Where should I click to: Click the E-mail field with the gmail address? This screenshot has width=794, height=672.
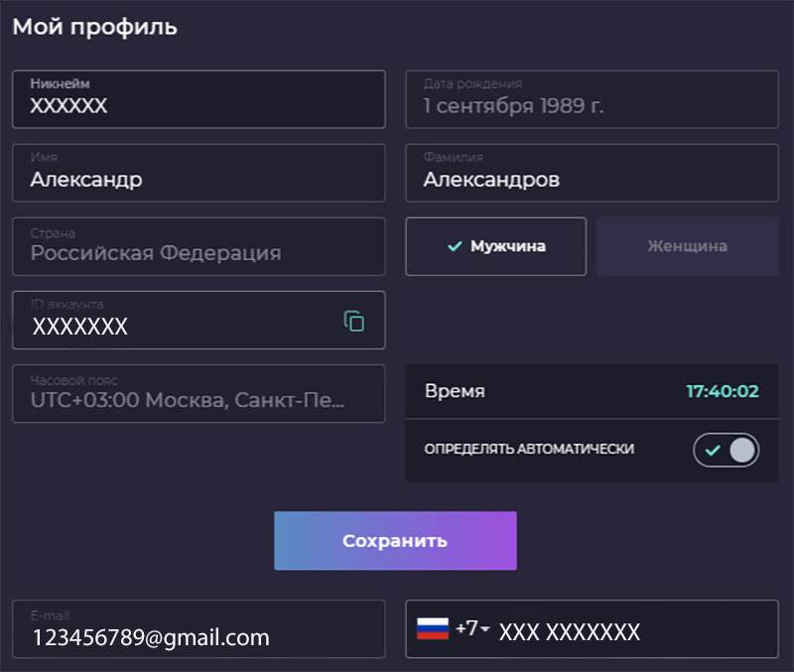198,629
